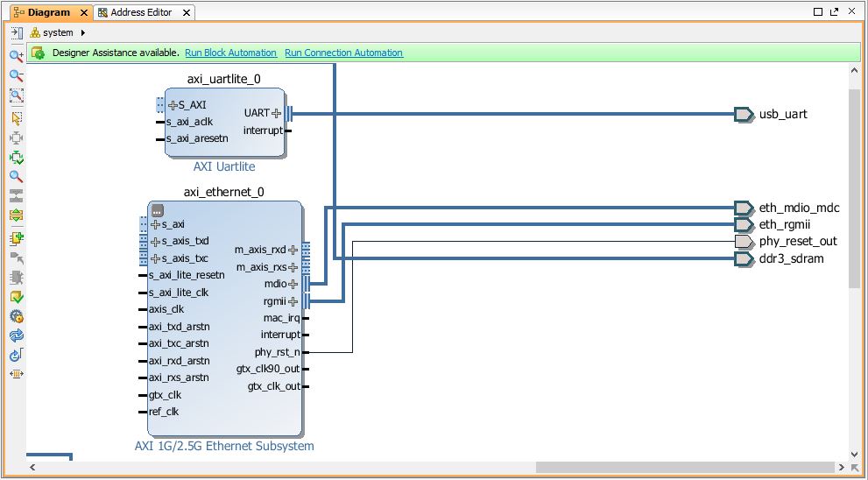This screenshot has width=868, height=480.
Task: Click the AXI Uartlite label
Action: pyautogui.click(x=224, y=166)
